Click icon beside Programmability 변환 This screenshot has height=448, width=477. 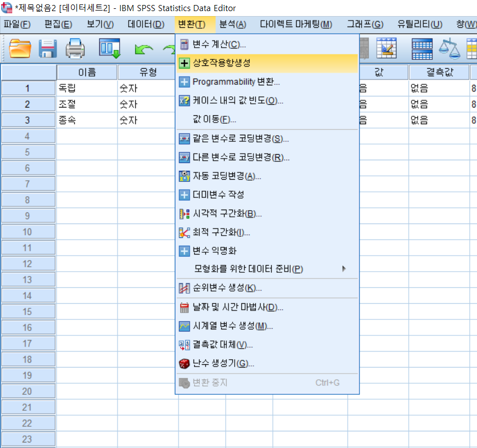click(184, 82)
